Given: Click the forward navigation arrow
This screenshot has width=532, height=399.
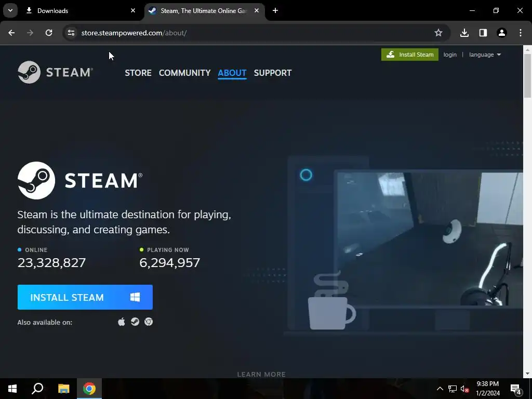Looking at the screenshot, I should [30, 33].
